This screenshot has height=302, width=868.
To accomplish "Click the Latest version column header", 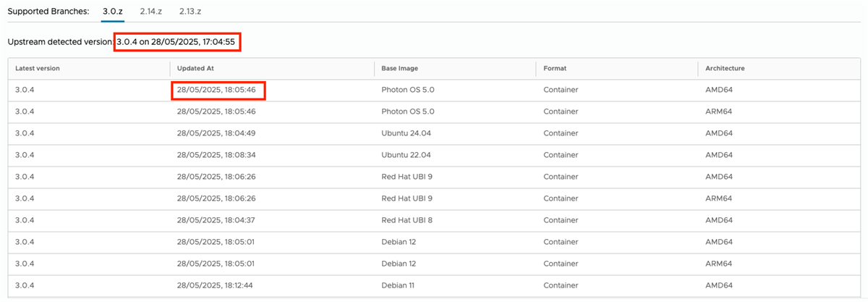I will tap(38, 68).
